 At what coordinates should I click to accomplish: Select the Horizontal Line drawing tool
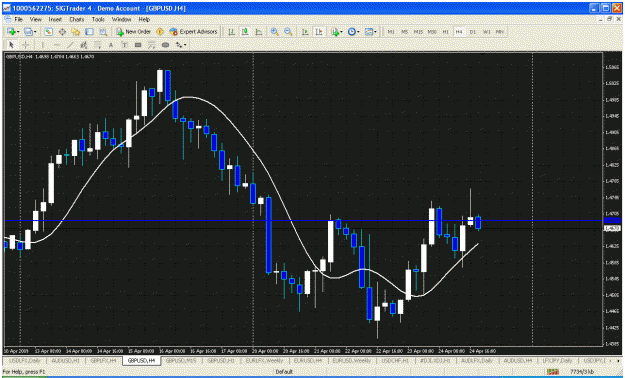[57, 45]
